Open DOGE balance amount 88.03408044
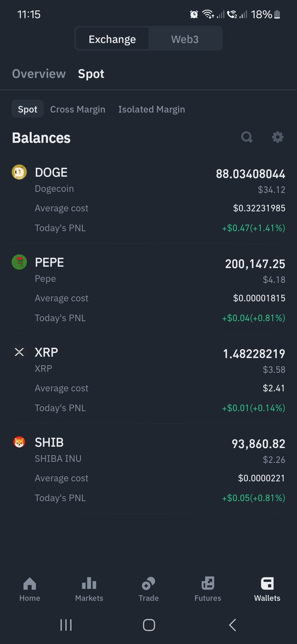This screenshot has height=644, width=297. point(251,174)
